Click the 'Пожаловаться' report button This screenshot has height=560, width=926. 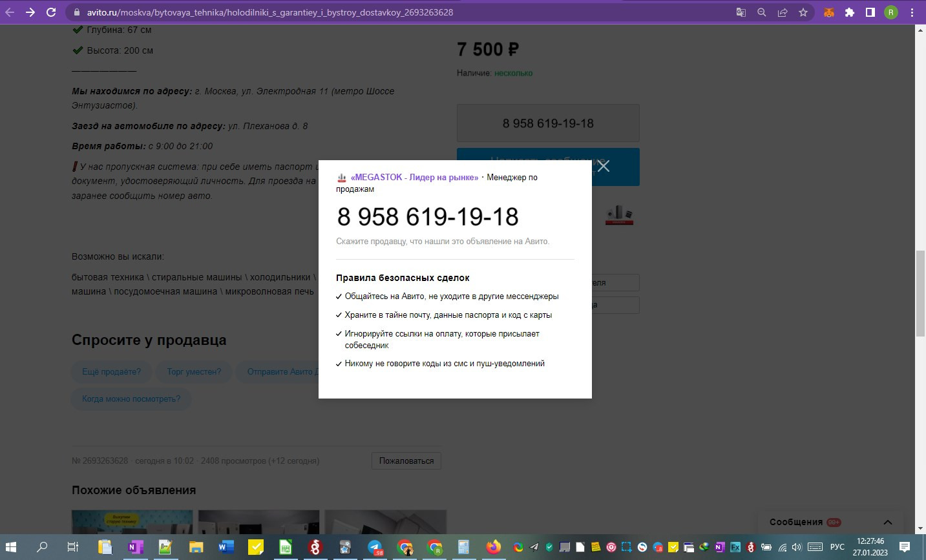[406, 461]
